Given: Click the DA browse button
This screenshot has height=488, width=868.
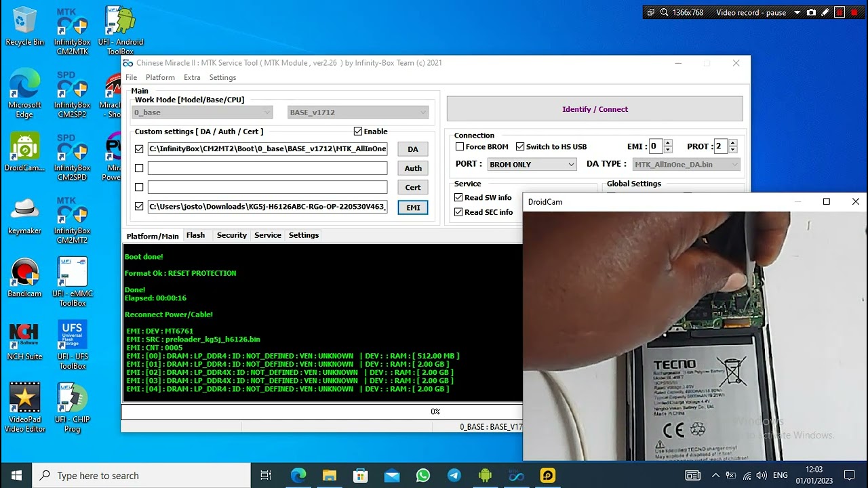Looking at the screenshot, I should pyautogui.click(x=413, y=149).
